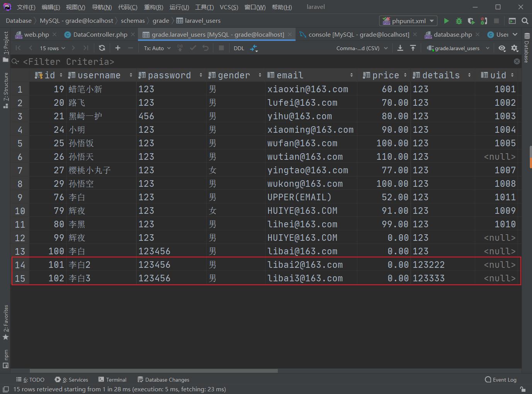
Task: Select row number 9 header
Action: 20,197
